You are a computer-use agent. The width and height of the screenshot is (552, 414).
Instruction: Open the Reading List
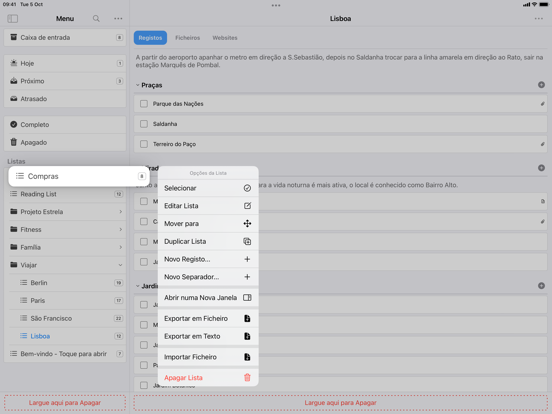click(65, 194)
